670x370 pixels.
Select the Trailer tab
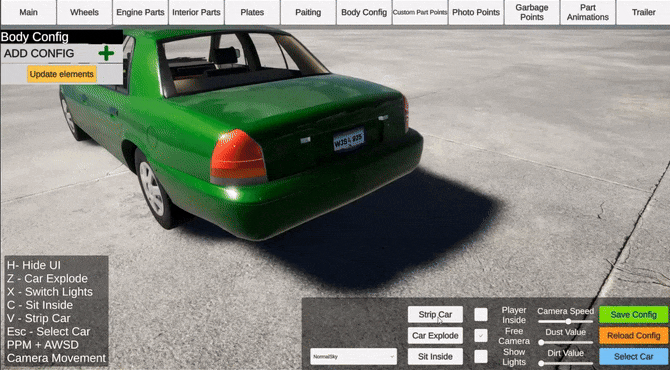click(644, 12)
